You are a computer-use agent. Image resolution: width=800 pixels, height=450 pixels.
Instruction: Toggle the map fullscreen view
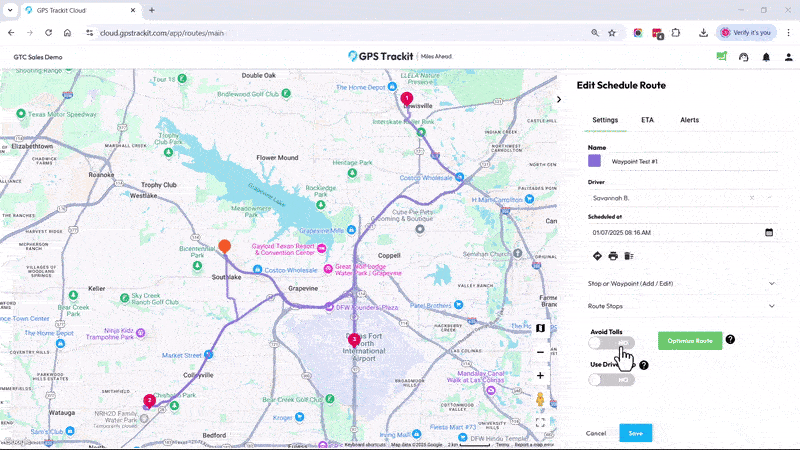tap(540, 422)
